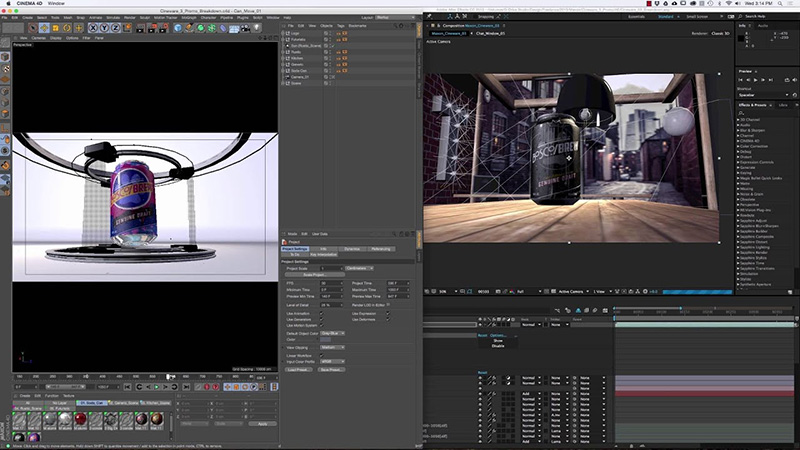
Task: Open the Default Object Color dropdown
Action: pyautogui.click(x=334, y=331)
